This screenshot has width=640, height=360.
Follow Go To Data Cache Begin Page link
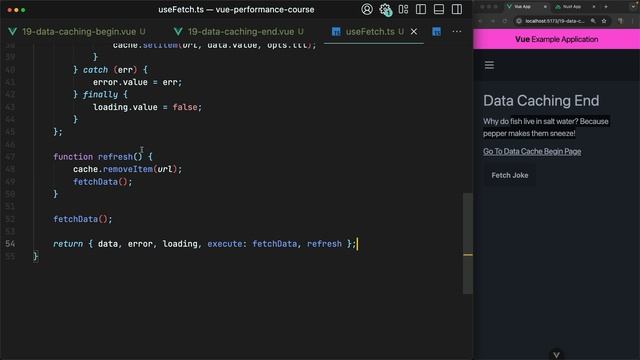(532, 151)
